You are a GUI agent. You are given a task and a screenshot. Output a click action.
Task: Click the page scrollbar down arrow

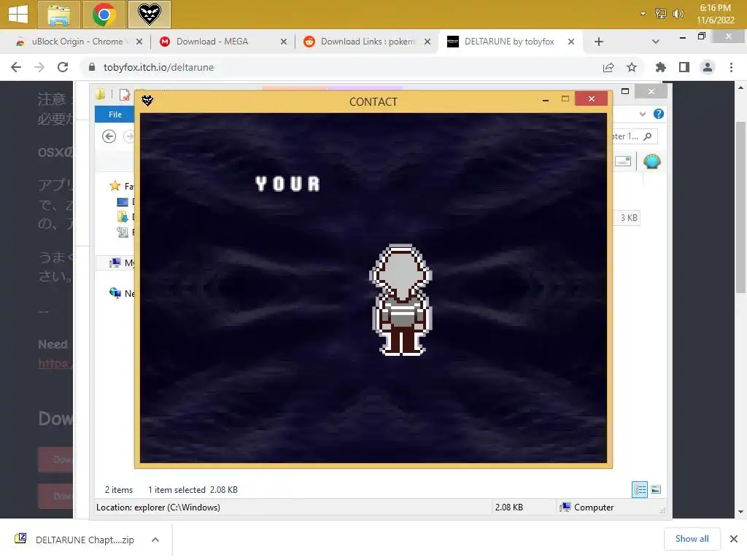[x=740, y=512]
